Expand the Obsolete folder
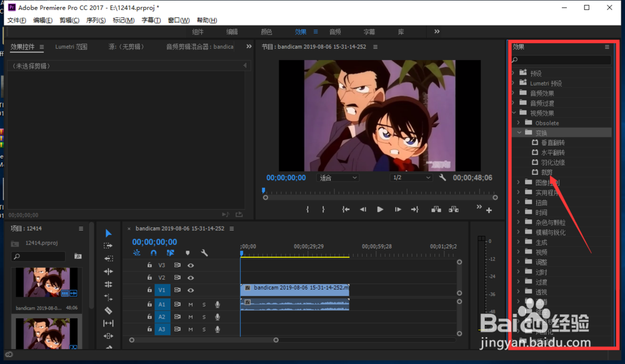The width and height of the screenshot is (625, 364). 519,122
